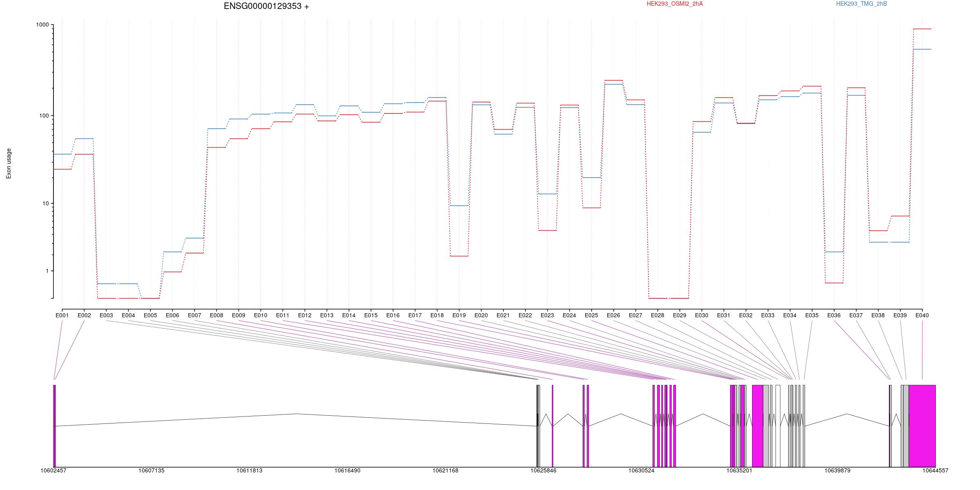Click the red E040 usage line segment

(922, 29)
